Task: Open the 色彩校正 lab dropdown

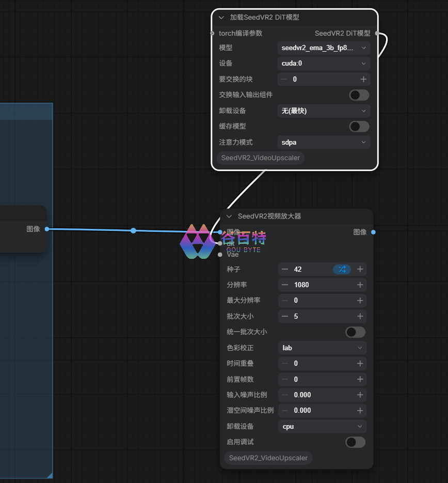Action: click(x=322, y=348)
